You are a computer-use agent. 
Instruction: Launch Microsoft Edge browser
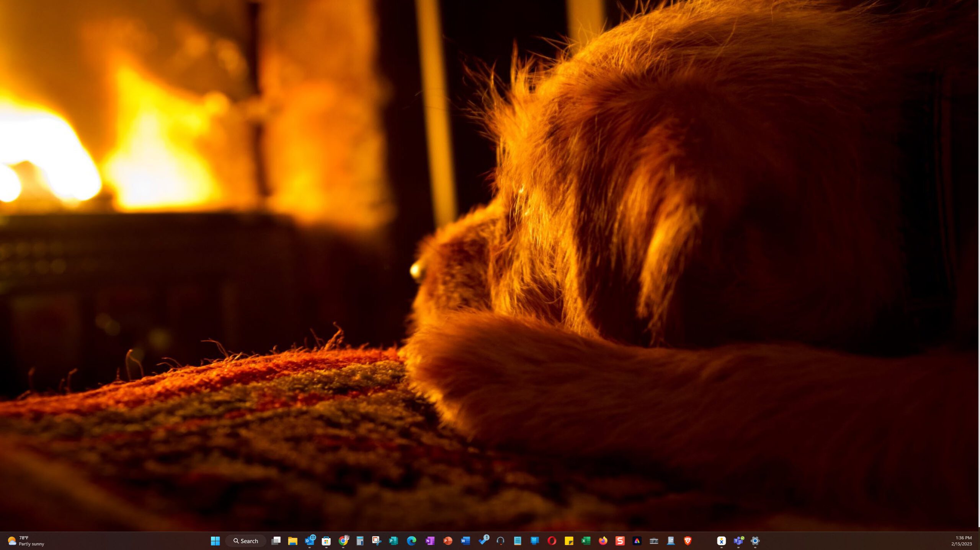coord(412,540)
